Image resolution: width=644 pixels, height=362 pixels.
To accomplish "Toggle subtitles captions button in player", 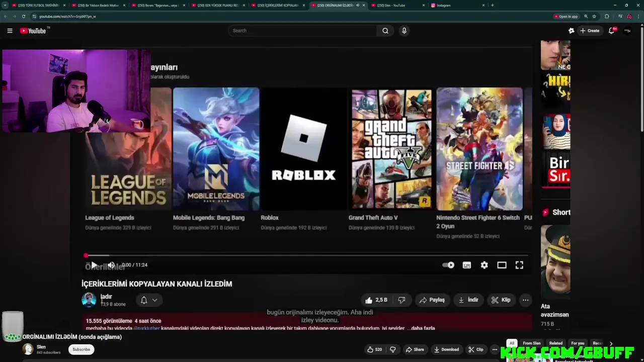I will pos(467,265).
